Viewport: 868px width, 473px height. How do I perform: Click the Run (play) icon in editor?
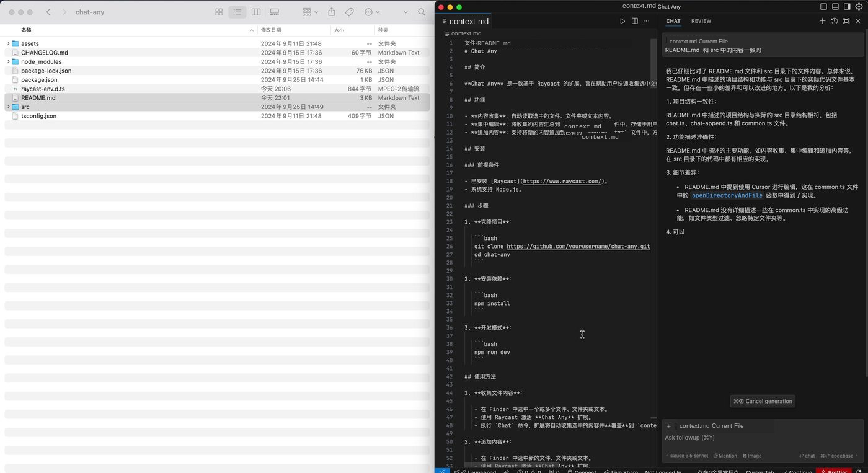(x=622, y=21)
